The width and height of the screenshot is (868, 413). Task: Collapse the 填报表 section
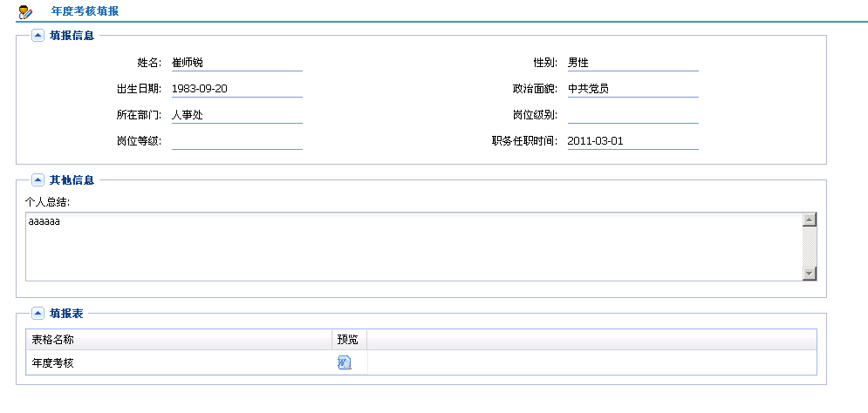coord(38,313)
